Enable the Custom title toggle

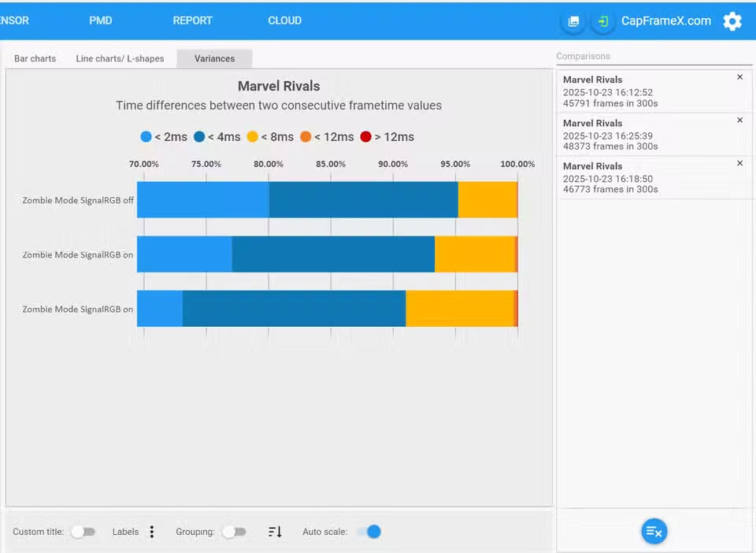point(83,532)
